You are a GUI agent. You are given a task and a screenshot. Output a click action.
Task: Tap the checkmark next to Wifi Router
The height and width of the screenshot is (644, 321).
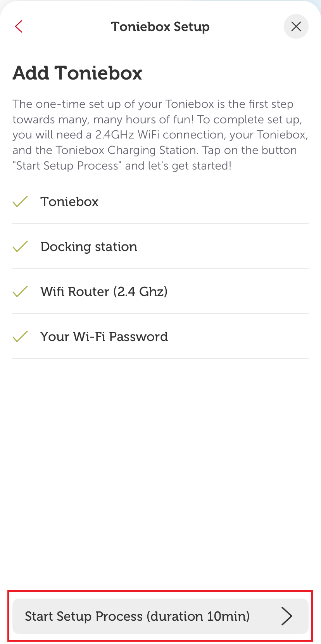pos(20,291)
